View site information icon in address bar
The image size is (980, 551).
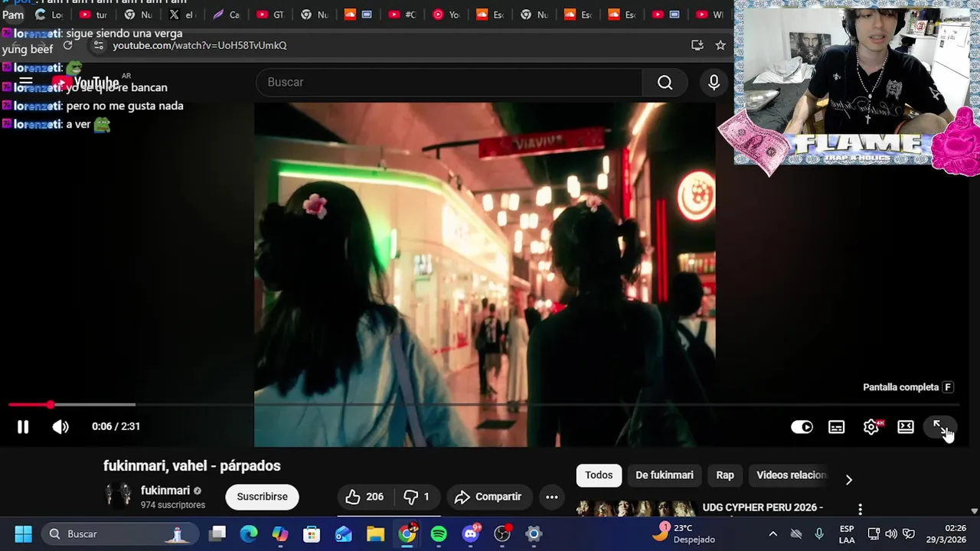pos(98,45)
